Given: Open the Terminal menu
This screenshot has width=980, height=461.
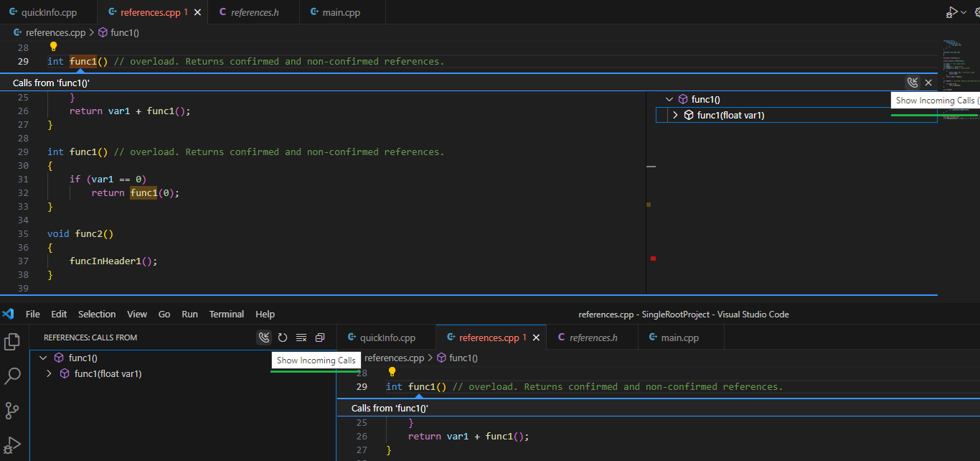Looking at the screenshot, I should (x=227, y=314).
